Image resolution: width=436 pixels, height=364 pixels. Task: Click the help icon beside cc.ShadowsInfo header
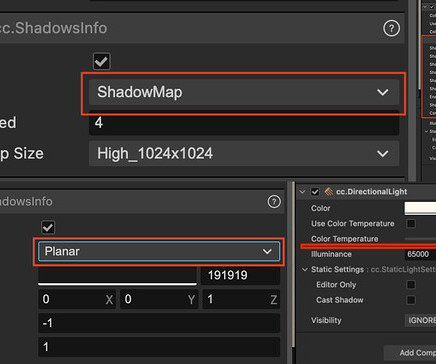pyautogui.click(x=391, y=29)
